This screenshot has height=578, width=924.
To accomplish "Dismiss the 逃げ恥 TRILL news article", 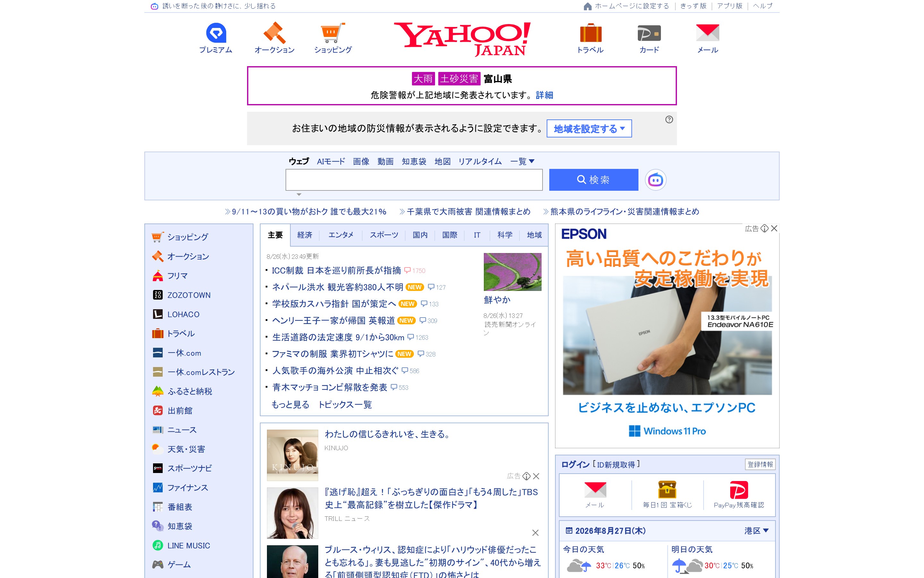I will (x=535, y=532).
